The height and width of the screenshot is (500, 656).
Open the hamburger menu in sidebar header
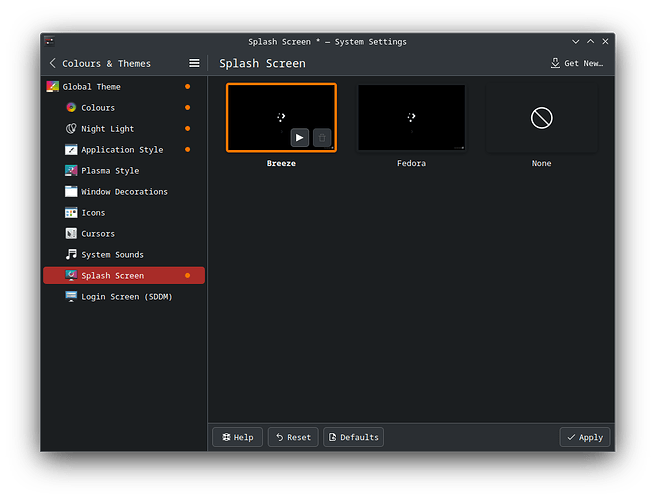pos(194,63)
